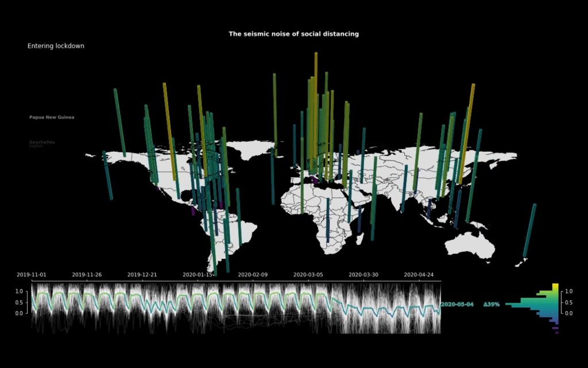
Task: Select 2020-03-05 date on the timeline
Action: click(307, 275)
